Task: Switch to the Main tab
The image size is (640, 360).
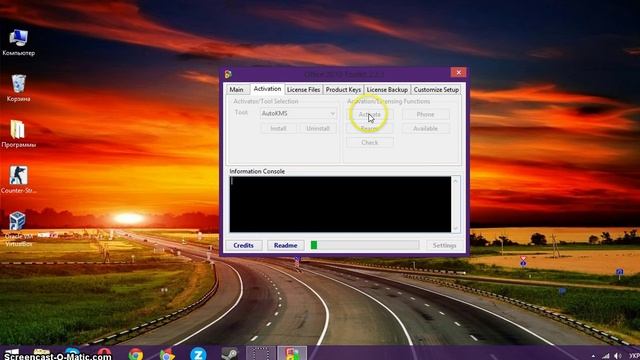Action: coord(237,89)
